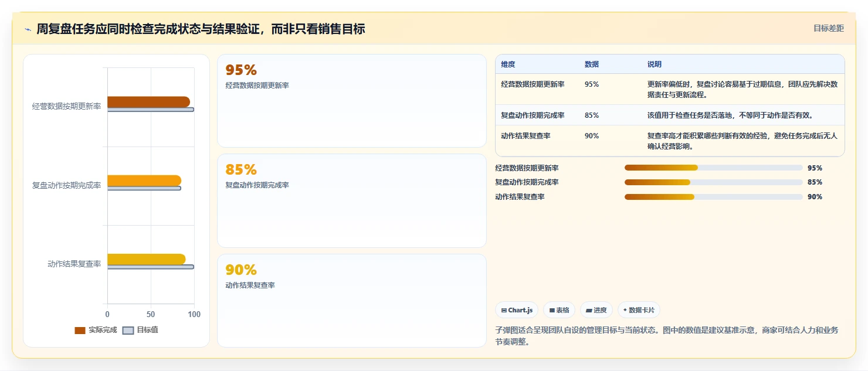Screen dimensions: 868x371
Task: Click the 90% cell in the table
Action: tap(592, 136)
